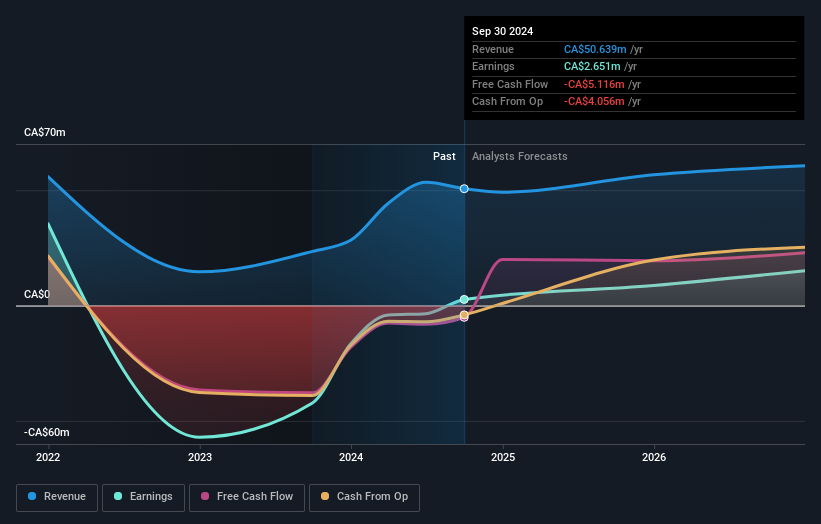Click the 2024 x-axis label
821x524 pixels.
(351, 457)
